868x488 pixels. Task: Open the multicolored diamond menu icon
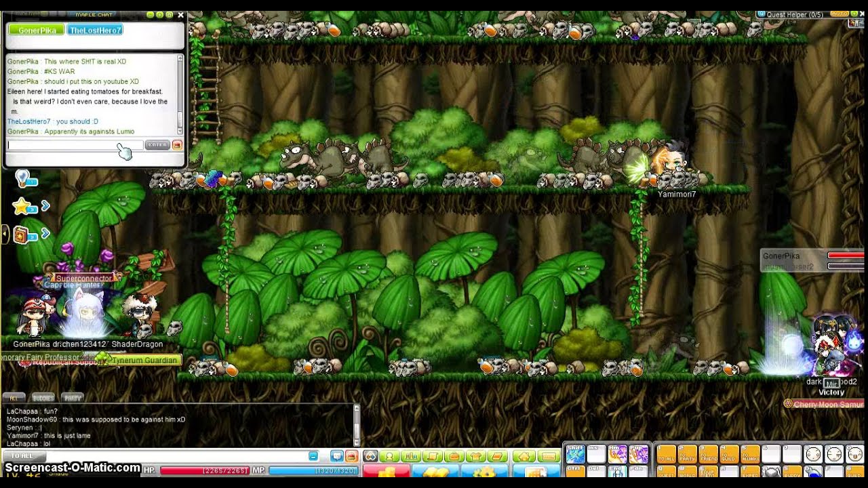(370, 456)
